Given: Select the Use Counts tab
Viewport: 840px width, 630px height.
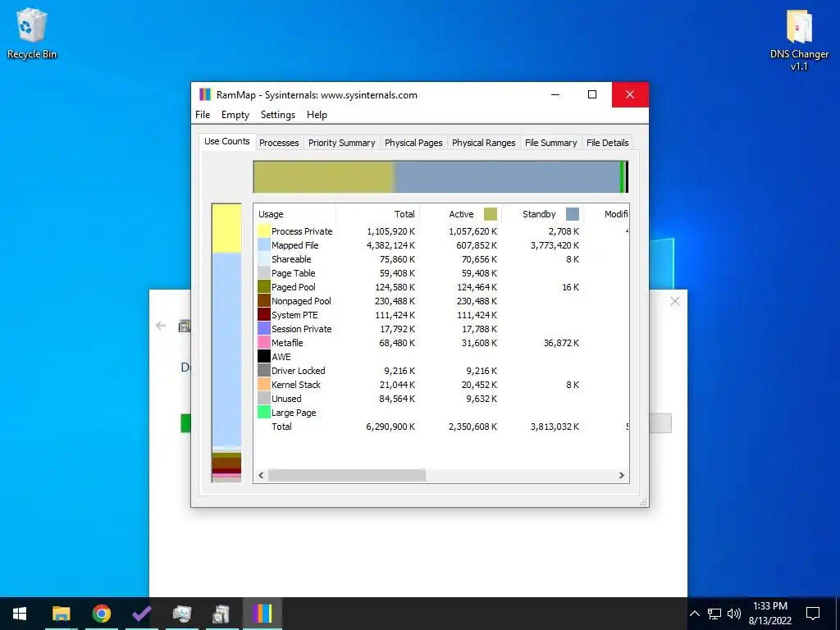Looking at the screenshot, I should pyautogui.click(x=227, y=141).
